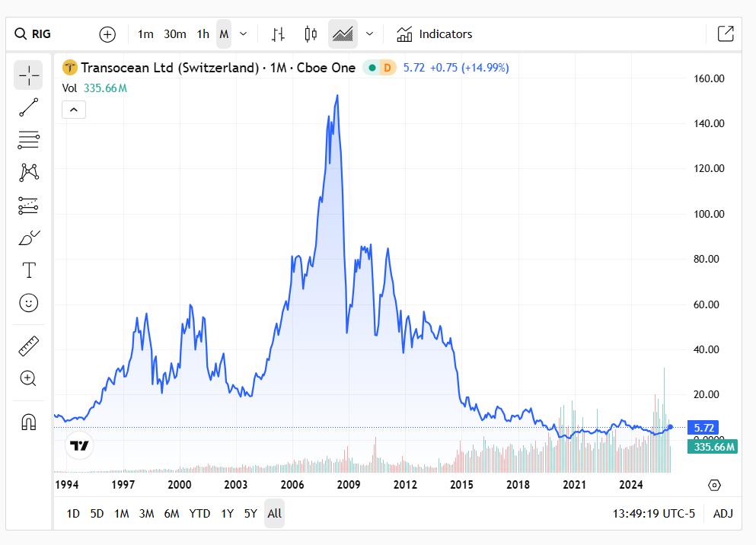Open chart settings hexagon gear icon
The image size is (756, 545).
[x=714, y=485]
